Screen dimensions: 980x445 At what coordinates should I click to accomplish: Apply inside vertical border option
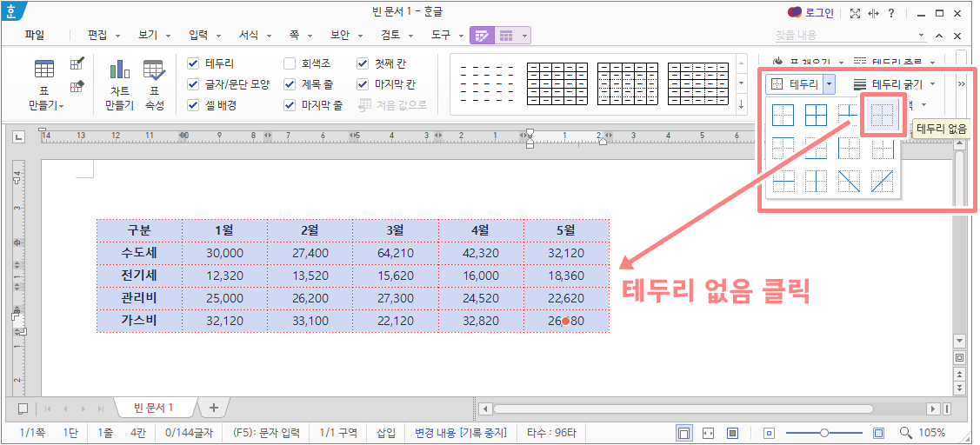coord(816,182)
